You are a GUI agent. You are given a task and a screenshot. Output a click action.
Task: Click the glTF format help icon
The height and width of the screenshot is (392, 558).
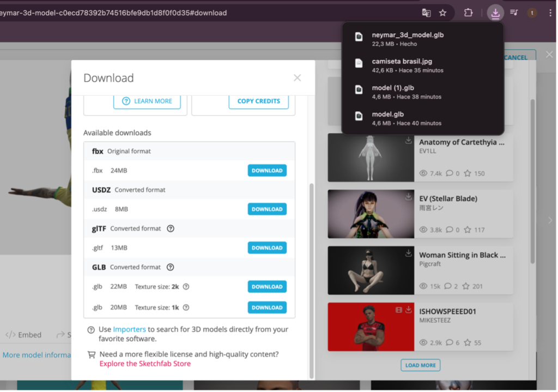click(171, 229)
